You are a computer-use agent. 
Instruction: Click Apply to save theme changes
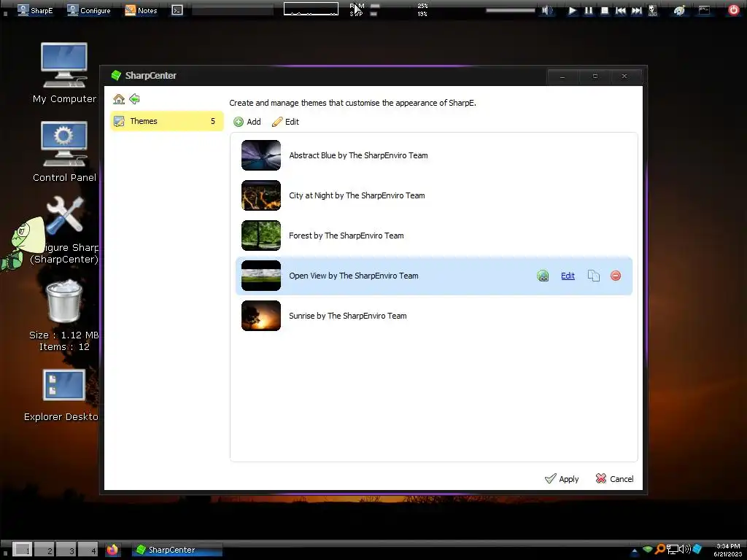click(562, 478)
